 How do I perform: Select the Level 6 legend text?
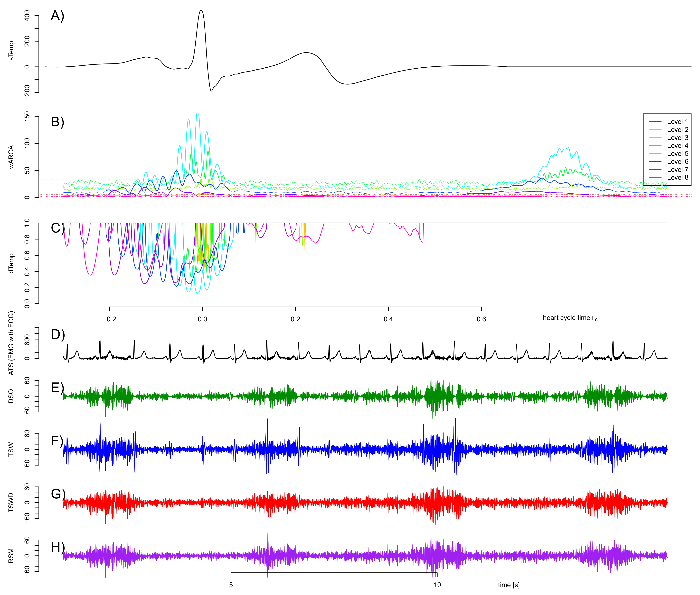(677, 162)
